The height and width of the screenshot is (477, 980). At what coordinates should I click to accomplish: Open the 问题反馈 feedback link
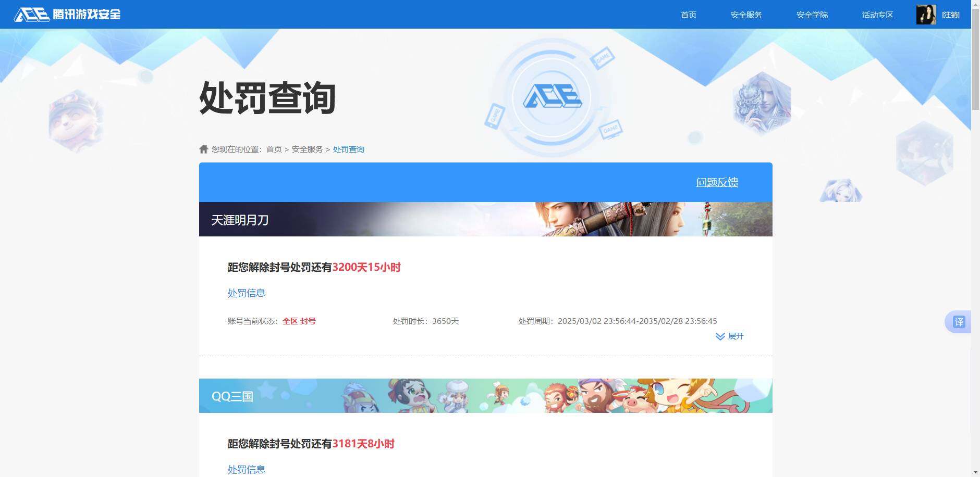(717, 182)
